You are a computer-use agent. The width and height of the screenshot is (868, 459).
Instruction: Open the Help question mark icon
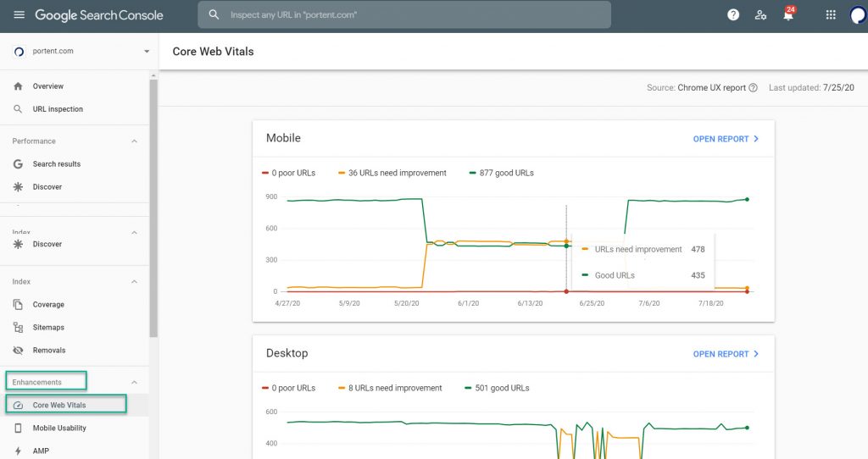tap(733, 15)
